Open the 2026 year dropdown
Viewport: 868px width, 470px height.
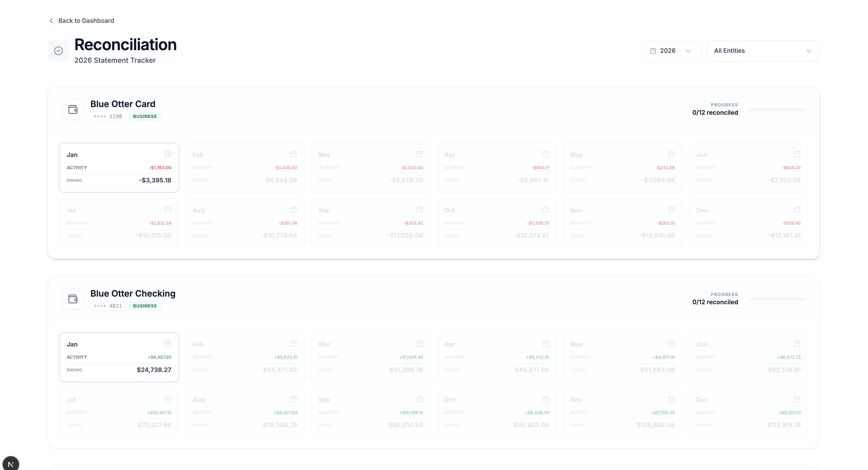[670, 51]
